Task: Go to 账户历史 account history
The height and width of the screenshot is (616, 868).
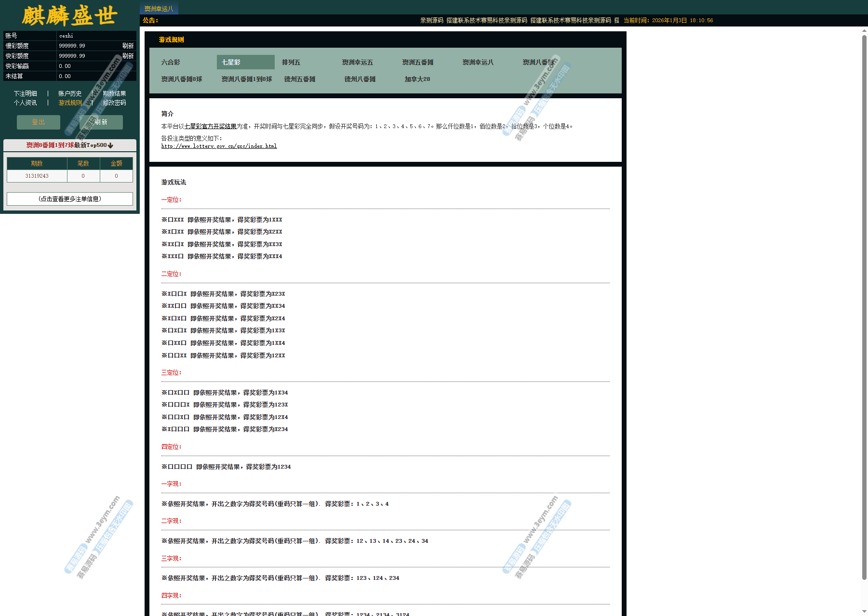Action: (x=70, y=93)
